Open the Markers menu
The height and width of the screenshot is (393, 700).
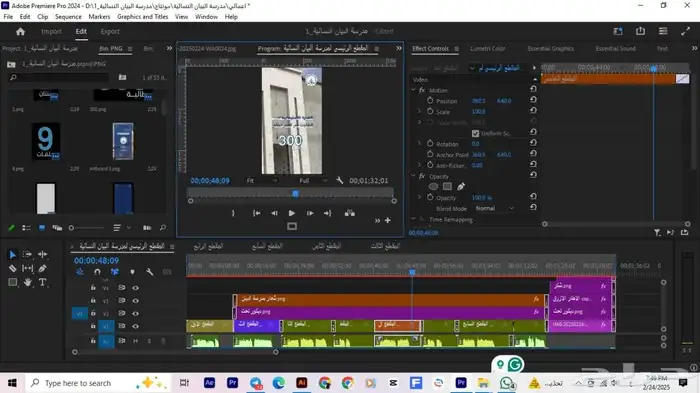click(99, 17)
